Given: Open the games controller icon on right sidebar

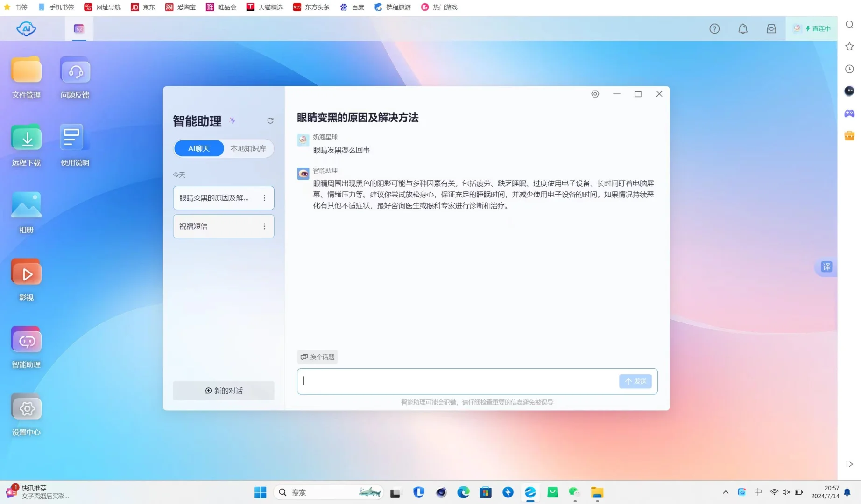Looking at the screenshot, I should coord(849,113).
